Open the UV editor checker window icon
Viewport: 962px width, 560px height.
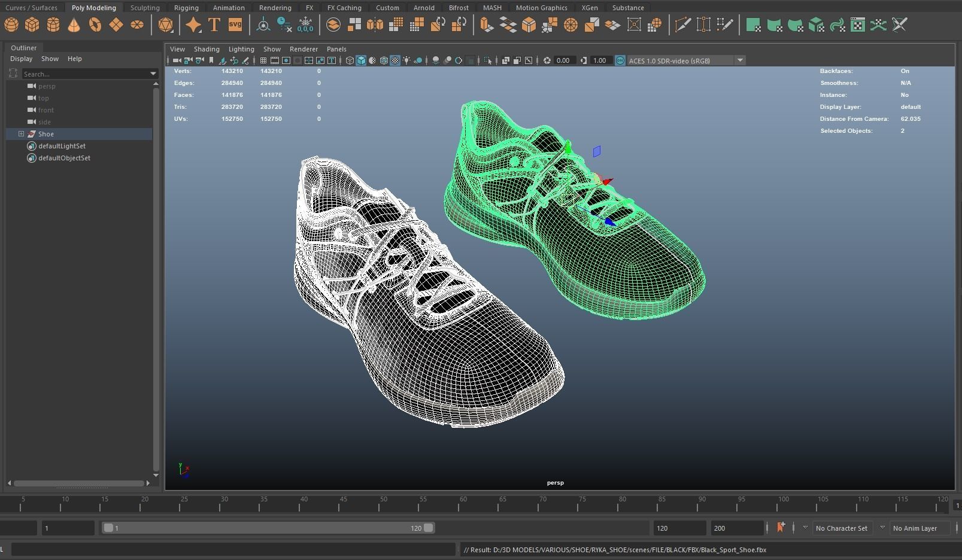point(858,25)
